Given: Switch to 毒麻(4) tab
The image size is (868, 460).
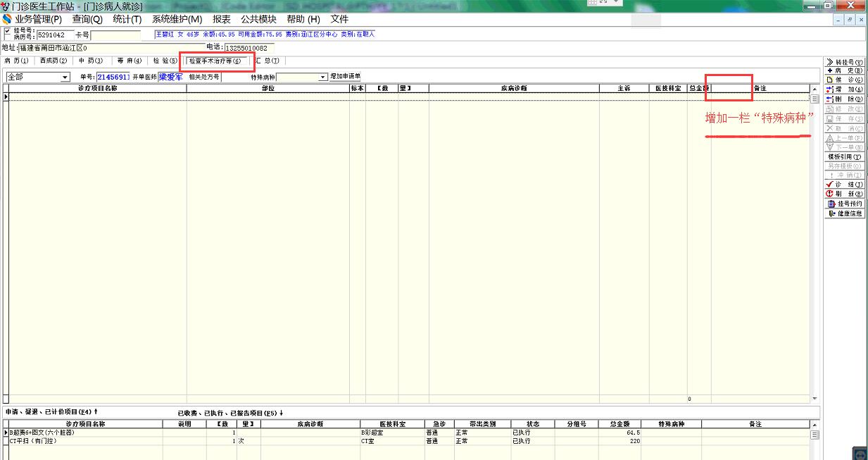Looking at the screenshot, I should click(130, 61).
